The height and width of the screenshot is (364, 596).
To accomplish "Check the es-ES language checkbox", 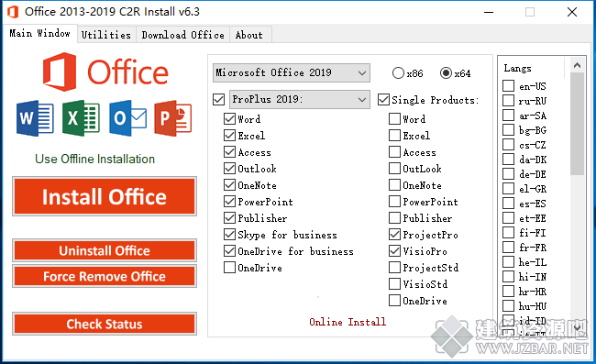I will click(x=509, y=204).
